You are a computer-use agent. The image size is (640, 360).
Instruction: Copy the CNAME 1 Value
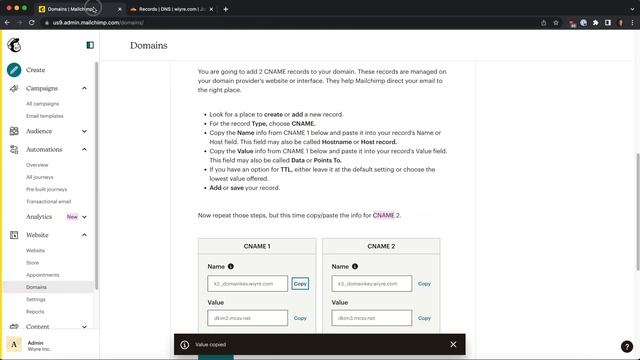tap(300, 318)
